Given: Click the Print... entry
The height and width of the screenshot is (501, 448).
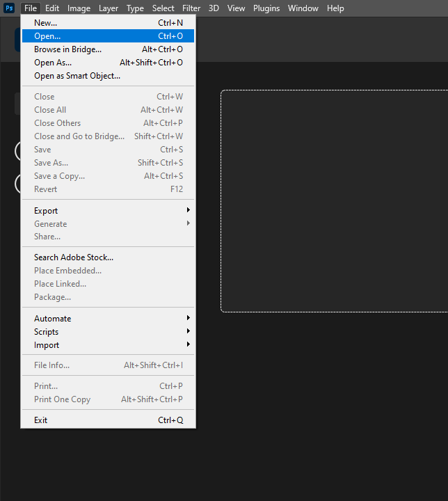Looking at the screenshot, I should coord(108,386).
